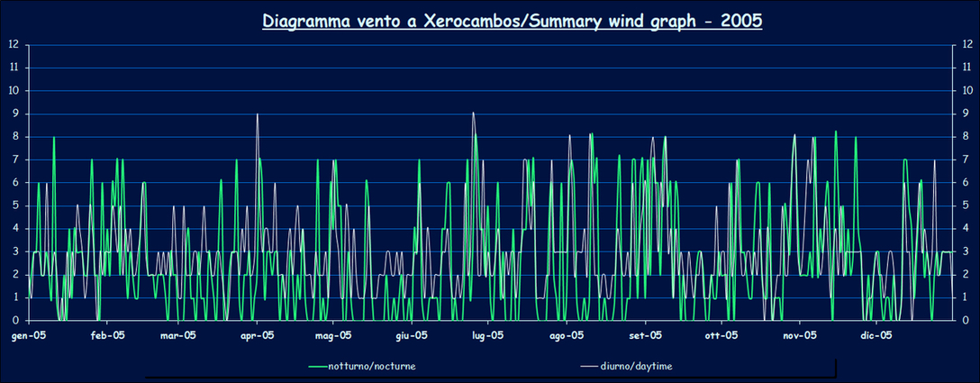Click the chart title 'Diagramma vento a Xerocambos'
Image resolution: width=980 pixels, height=383 pixels.
[x=512, y=21]
